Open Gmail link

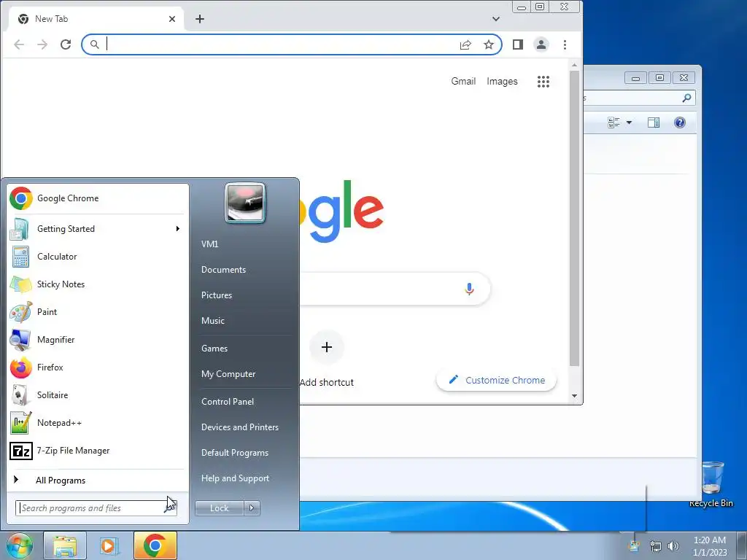pos(463,82)
